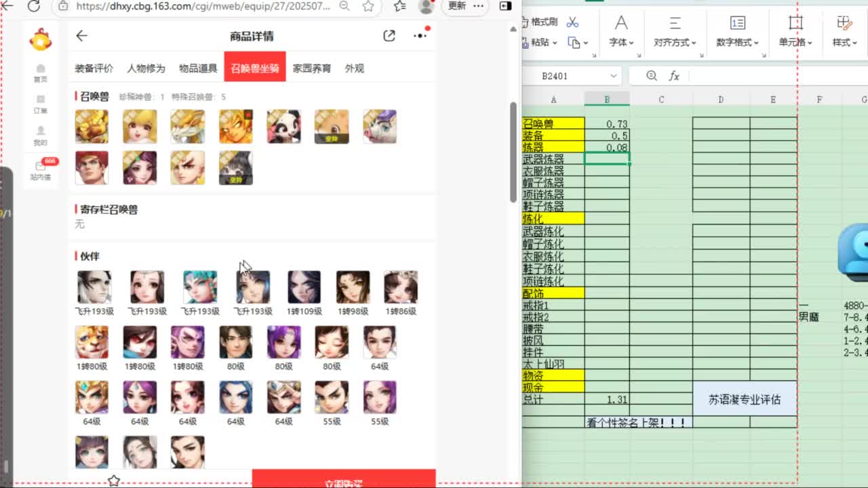
Task: Open the browser profile avatar
Action: pyautogui.click(x=427, y=5)
